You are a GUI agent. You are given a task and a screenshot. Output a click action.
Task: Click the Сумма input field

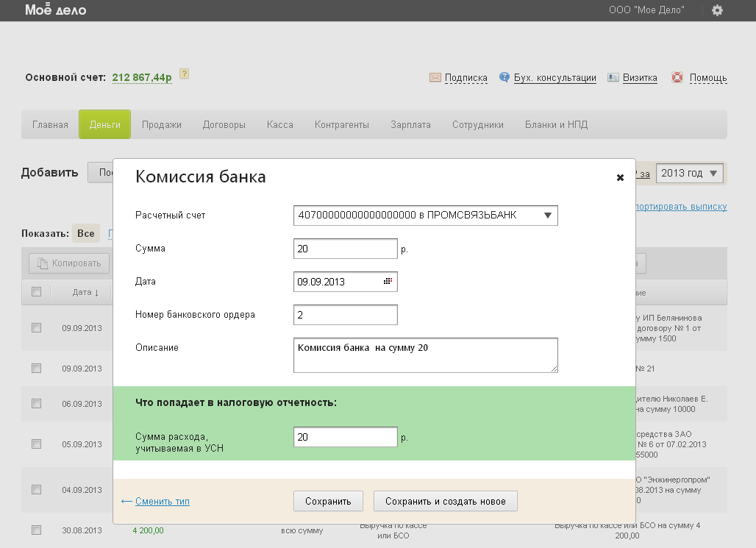[x=345, y=249]
